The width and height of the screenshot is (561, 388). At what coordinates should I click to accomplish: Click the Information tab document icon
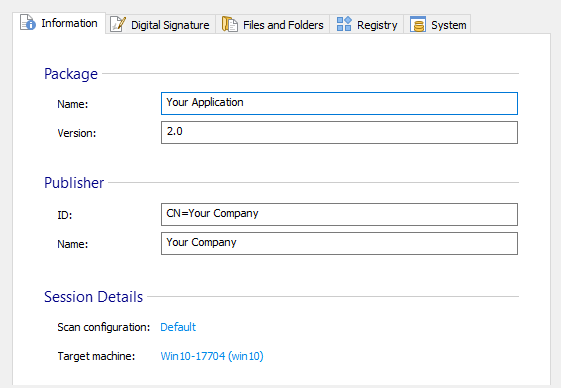pos(28,23)
